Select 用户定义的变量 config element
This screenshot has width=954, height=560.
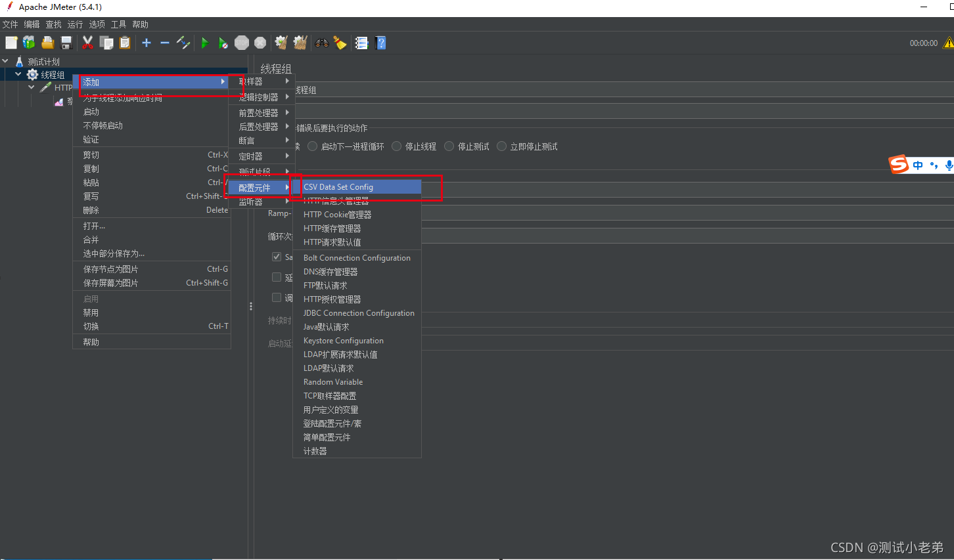coord(357,410)
